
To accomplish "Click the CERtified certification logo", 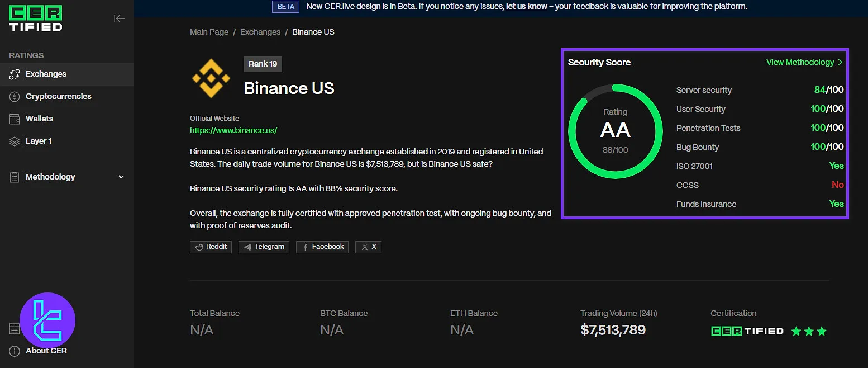I will 747,331.
